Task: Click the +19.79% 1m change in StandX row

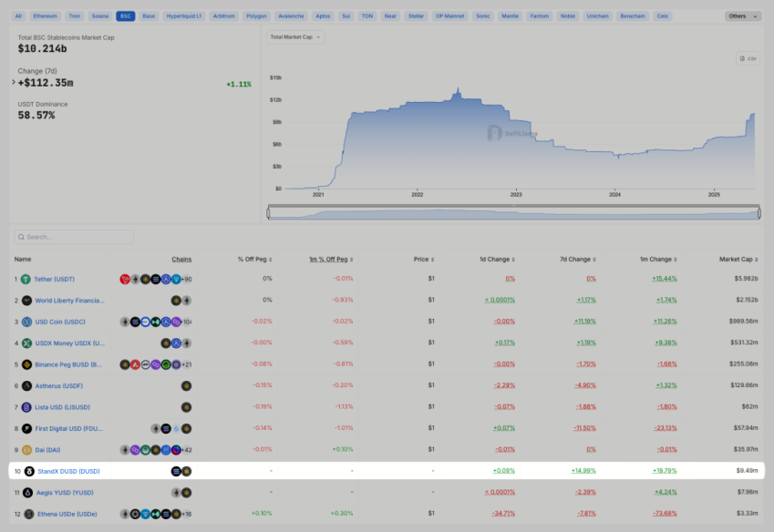Action: 665,471
